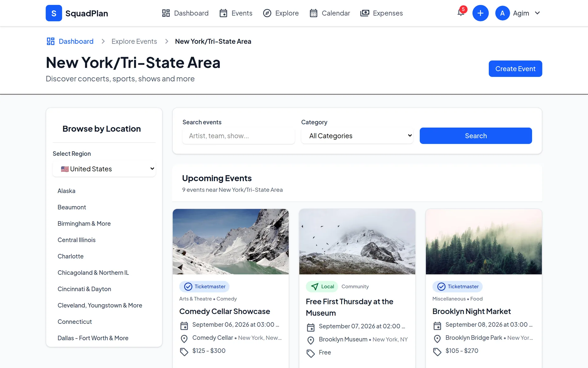588x368 pixels.
Task: Click calendar icon on Comedy Cellar Showcase card
Action: (x=184, y=326)
